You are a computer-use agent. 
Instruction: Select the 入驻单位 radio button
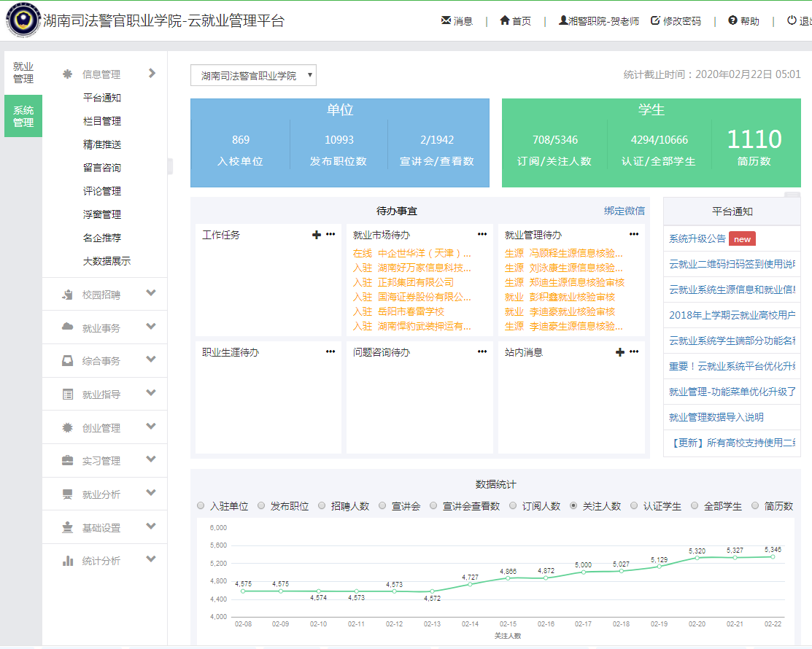(x=201, y=505)
